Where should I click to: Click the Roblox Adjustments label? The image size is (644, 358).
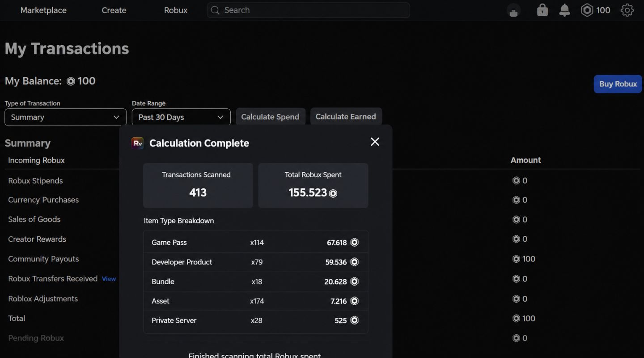43,298
